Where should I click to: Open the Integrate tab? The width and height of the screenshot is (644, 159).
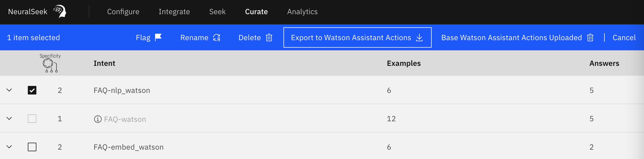(x=174, y=12)
